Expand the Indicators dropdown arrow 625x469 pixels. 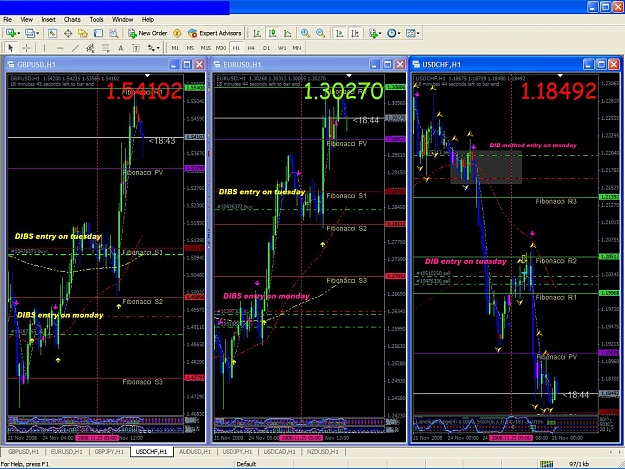pos(380,33)
